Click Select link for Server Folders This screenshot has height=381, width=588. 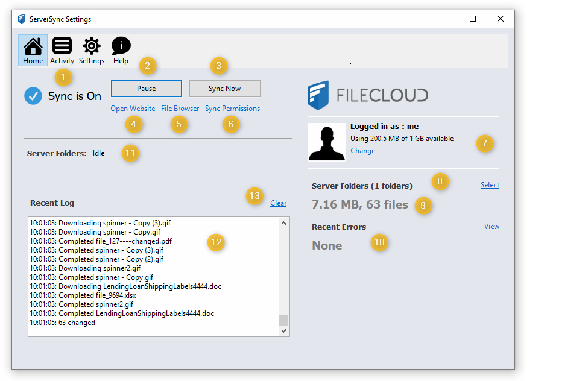(490, 185)
